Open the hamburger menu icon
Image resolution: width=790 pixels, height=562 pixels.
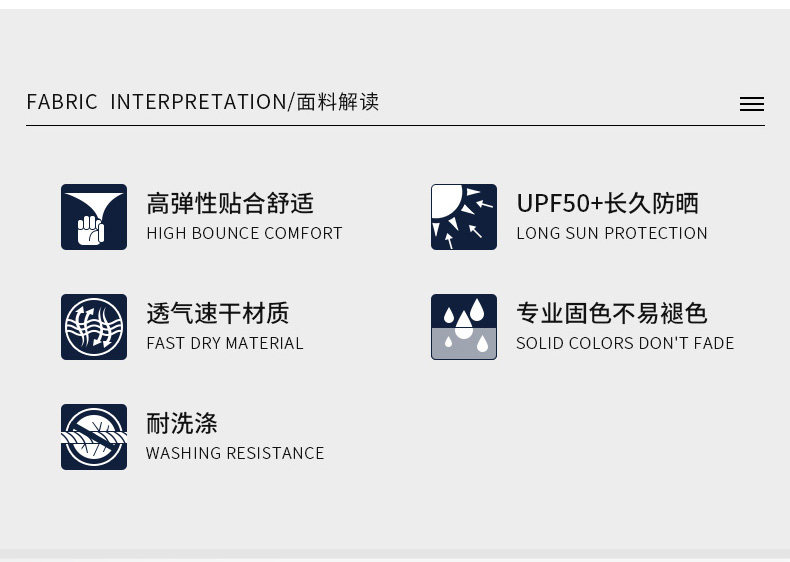pyautogui.click(x=752, y=104)
